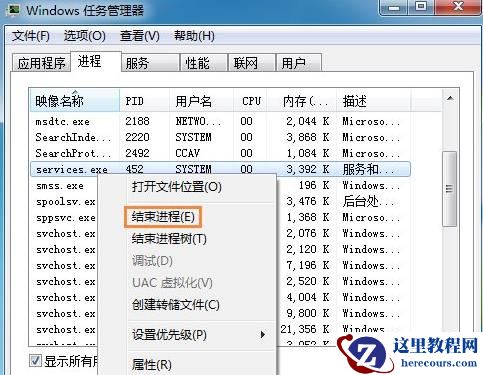Toggle the 显示所有用户 checkbox

click(35, 361)
